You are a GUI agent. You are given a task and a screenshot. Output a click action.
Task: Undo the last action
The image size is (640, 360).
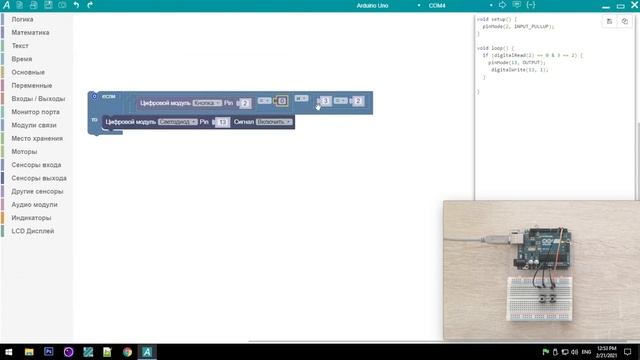[76, 5]
